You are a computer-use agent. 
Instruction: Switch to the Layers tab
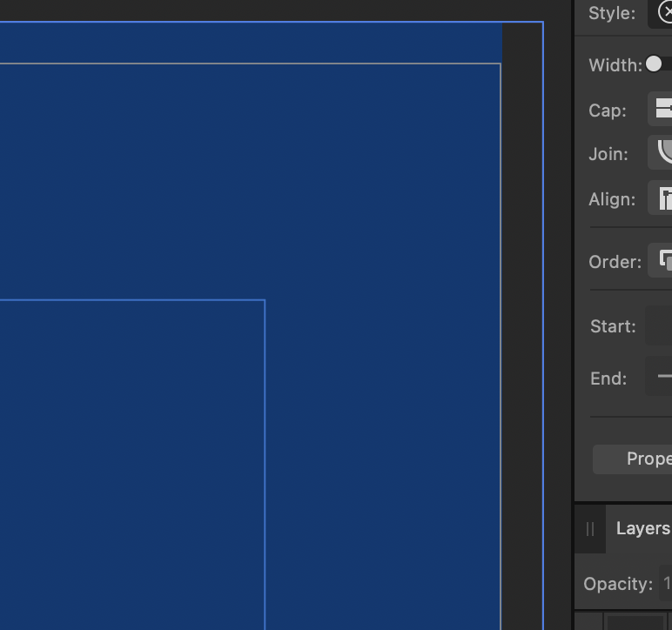(x=643, y=528)
